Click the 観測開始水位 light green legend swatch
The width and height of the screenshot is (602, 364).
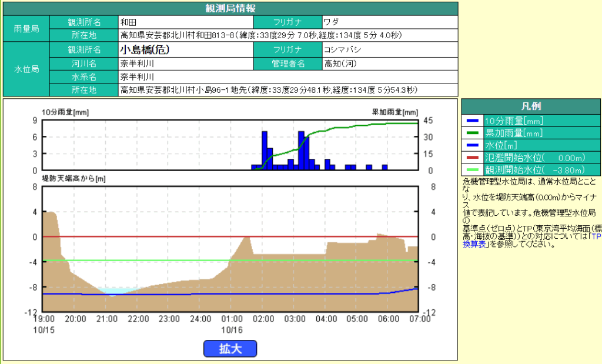pos(472,170)
